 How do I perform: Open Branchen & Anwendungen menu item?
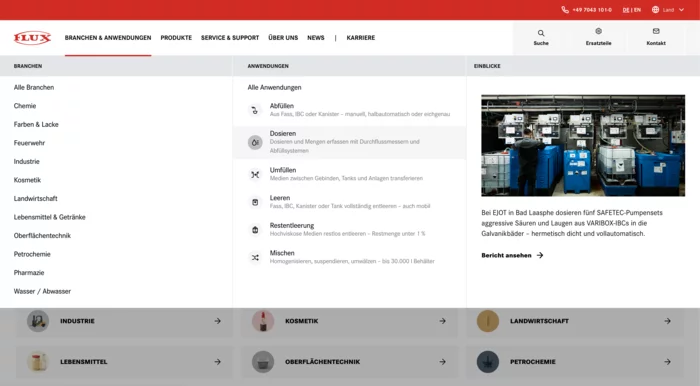[108, 38]
